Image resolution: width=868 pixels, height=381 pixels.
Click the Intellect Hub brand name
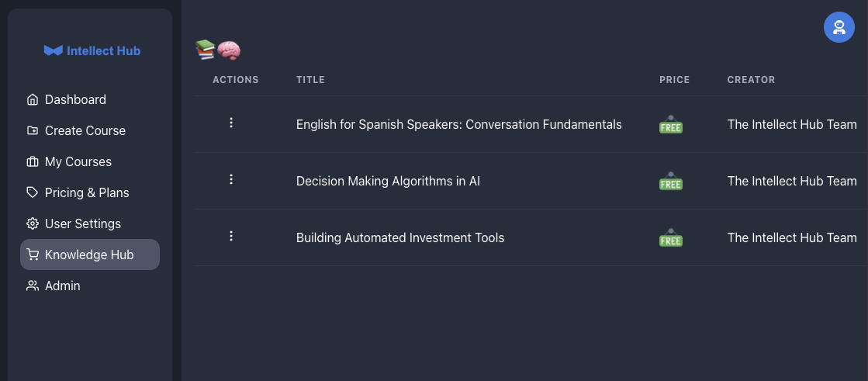click(104, 51)
